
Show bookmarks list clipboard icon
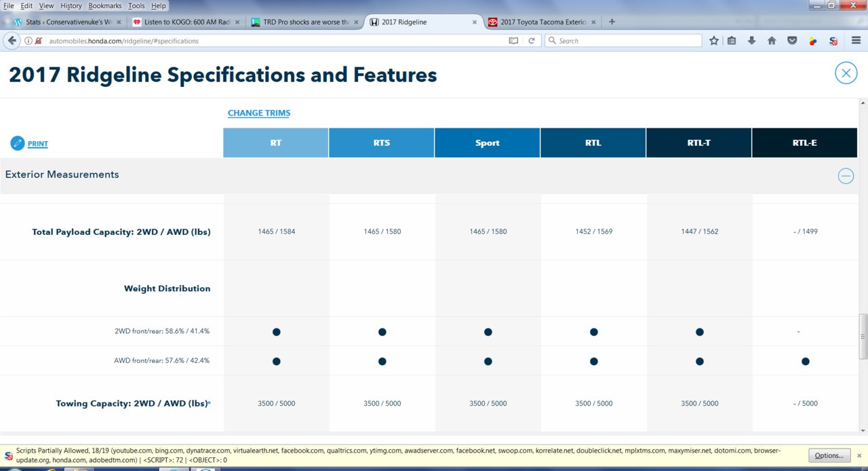coord(732,41)
